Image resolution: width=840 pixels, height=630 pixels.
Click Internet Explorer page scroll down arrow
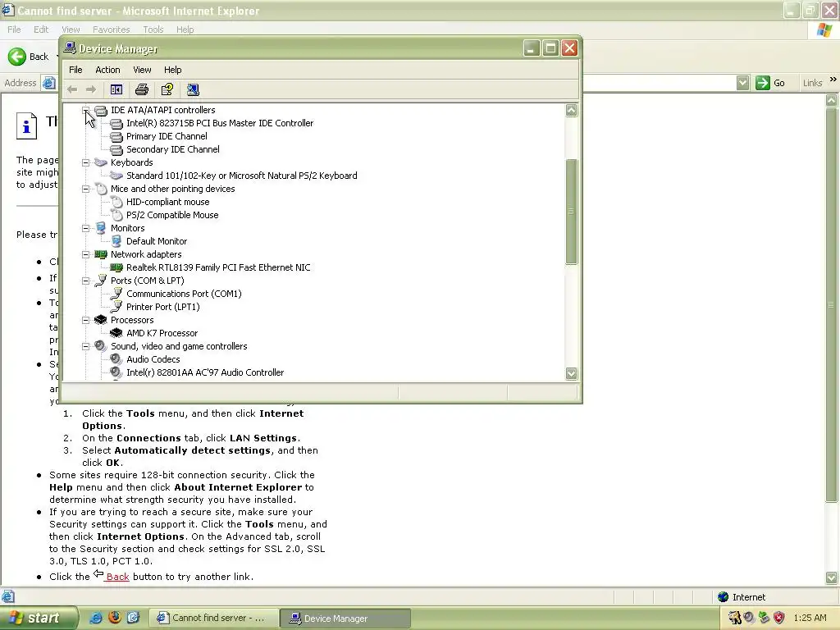(831, 577)
